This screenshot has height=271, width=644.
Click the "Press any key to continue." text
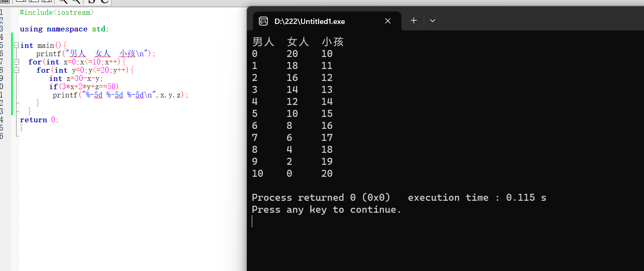(x=327, y=209)
